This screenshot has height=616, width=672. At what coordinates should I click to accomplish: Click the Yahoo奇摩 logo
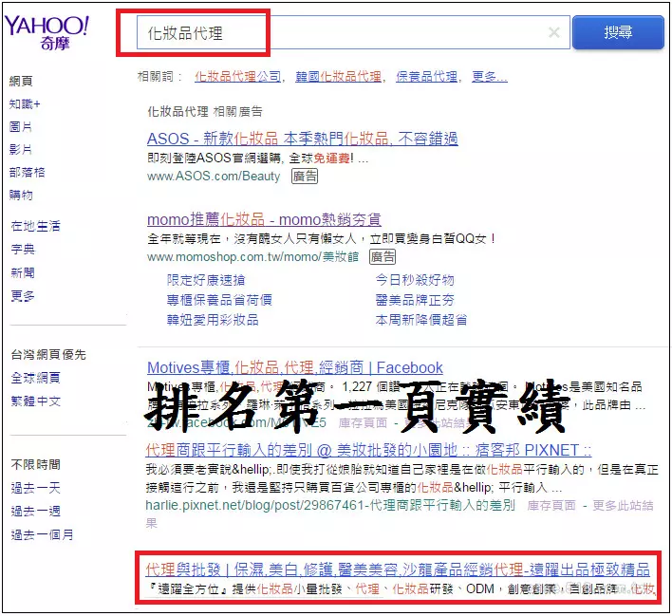(47, 33)
